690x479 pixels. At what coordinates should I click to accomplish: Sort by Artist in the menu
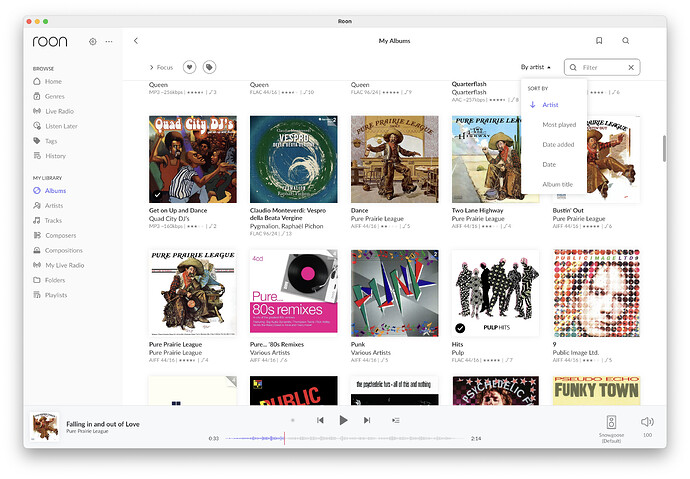550,105
